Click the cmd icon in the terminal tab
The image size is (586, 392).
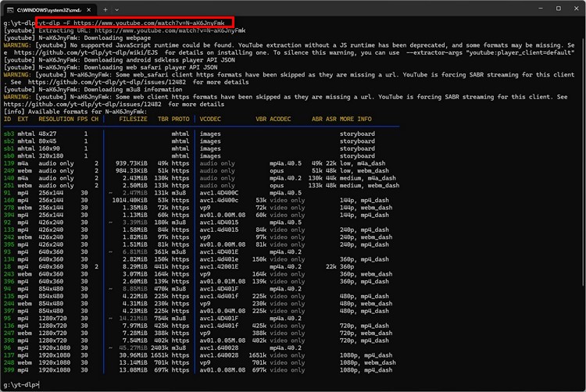tap(9, 9)
